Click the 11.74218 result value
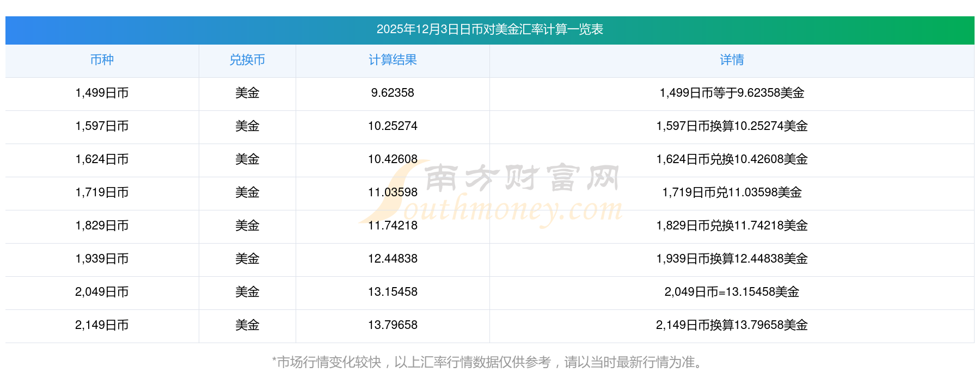Viewport: 980px width, 379px height. pos(393,226)
